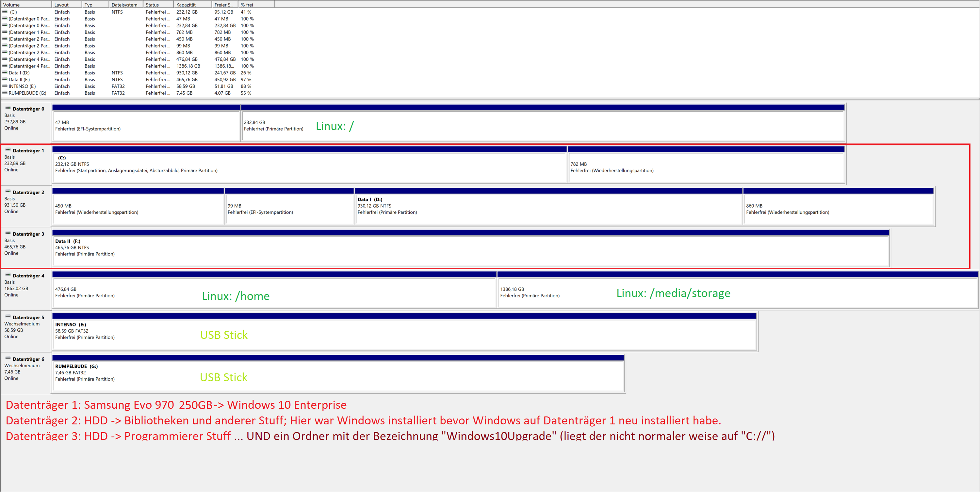The image size is (980, 503).
Task: Click the Dateisystem column header
Action: coord(125,5)
